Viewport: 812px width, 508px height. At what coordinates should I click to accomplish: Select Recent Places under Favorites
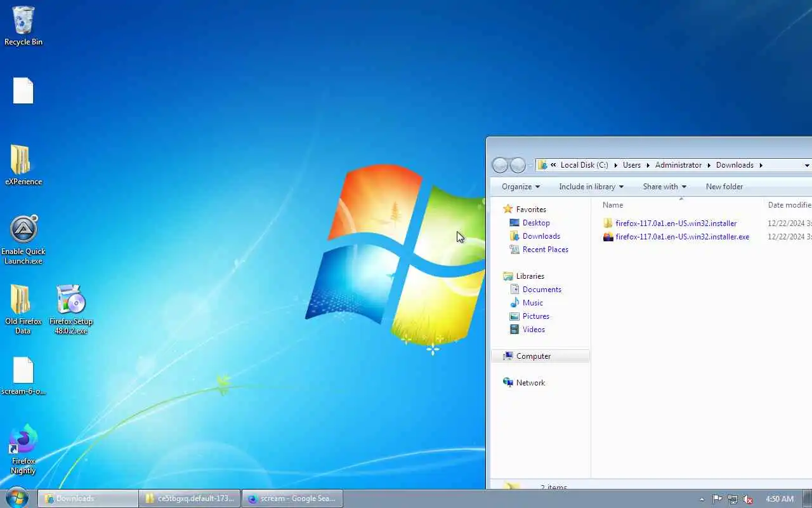pyautogui.click(x=545, y=250)
